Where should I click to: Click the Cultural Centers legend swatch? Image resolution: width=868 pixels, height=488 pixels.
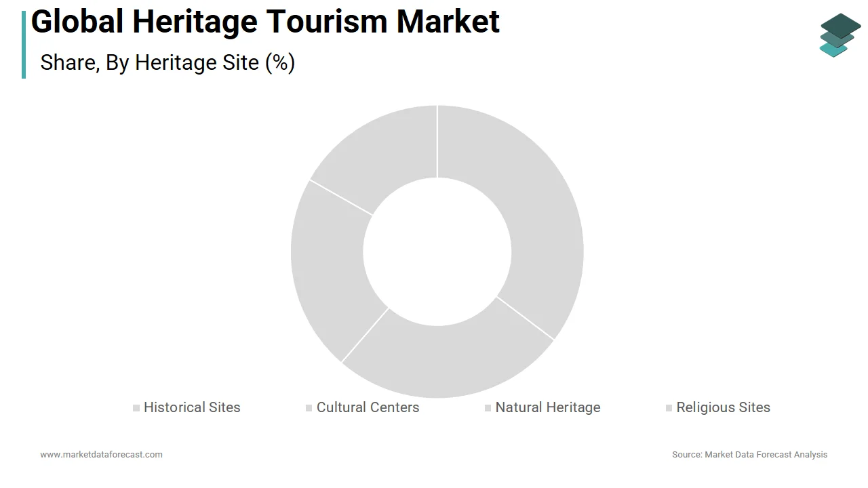tap(309, 408)
